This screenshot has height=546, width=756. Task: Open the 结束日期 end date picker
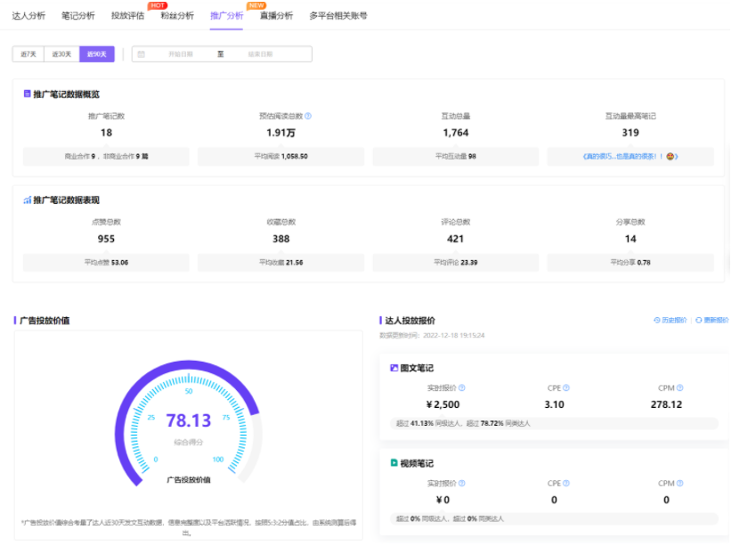tap(259, 54)
